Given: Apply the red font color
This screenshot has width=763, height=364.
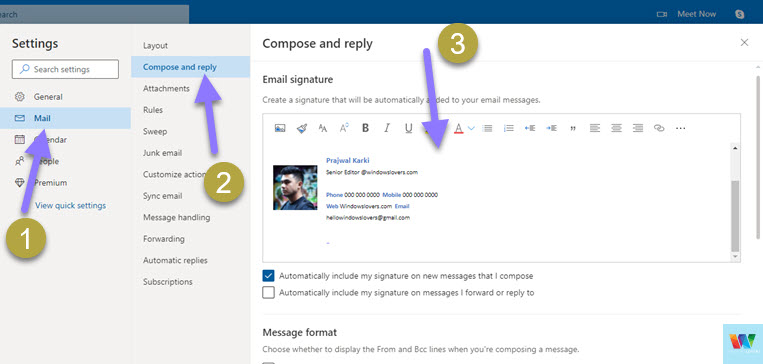Looking at the screenshot, I should 458,128.
